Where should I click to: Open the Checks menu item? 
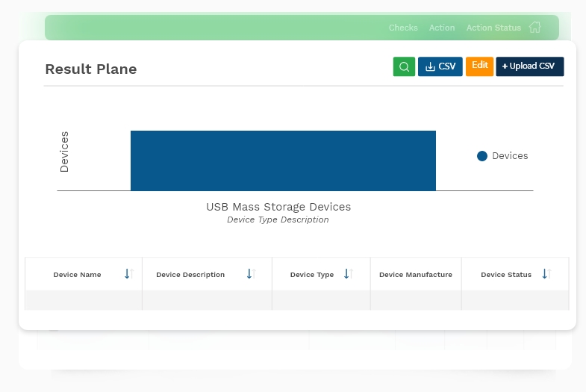pyautogui.click(x=403, y=28)
